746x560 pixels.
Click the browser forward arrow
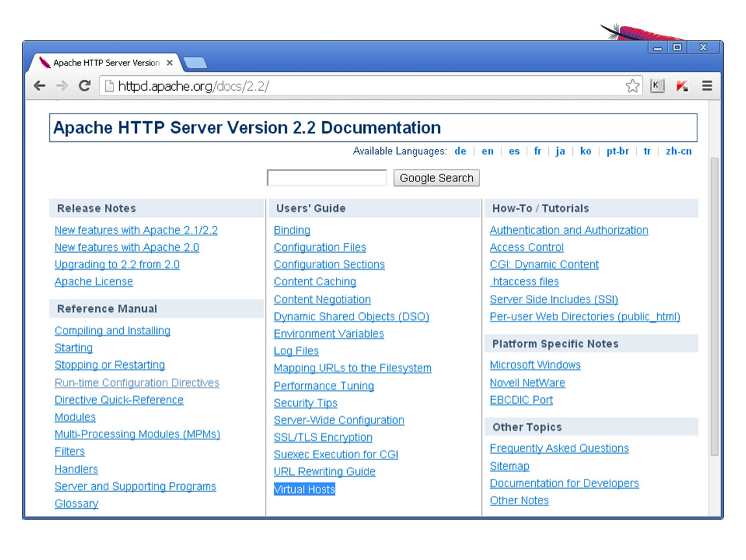click(62, 86)
